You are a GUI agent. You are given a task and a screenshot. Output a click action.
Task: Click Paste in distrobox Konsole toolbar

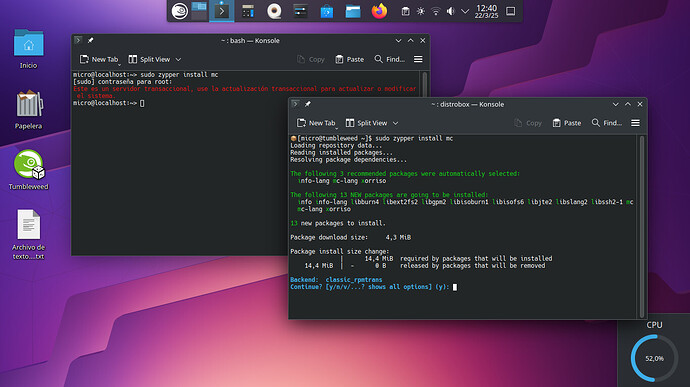pyautogui.click(x=567, y=123)
